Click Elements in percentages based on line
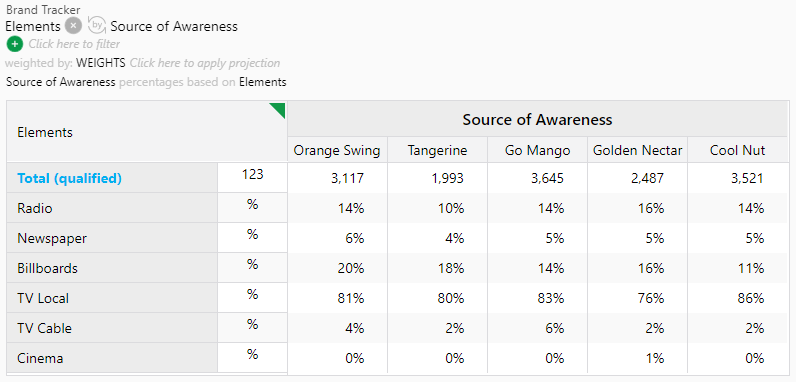The image size is (796, 382). click(x=262, y=82)
